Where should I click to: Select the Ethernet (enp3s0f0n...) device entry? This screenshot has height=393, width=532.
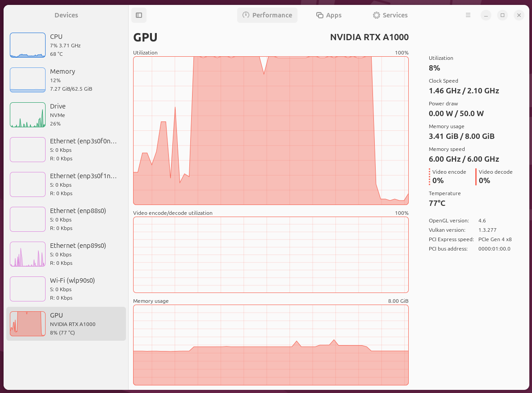pyautogui.click(x=66, y=149)
